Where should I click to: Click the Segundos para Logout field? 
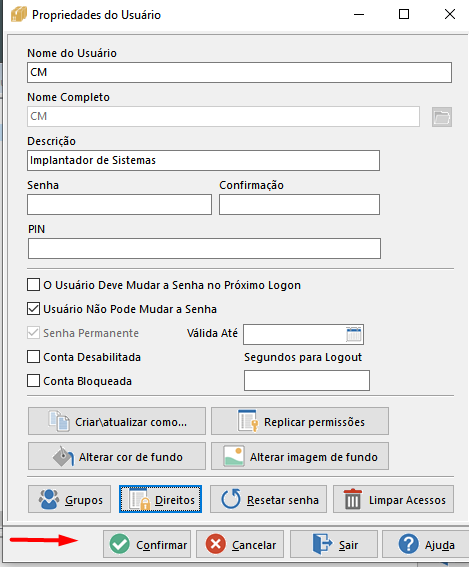point(307,380)
